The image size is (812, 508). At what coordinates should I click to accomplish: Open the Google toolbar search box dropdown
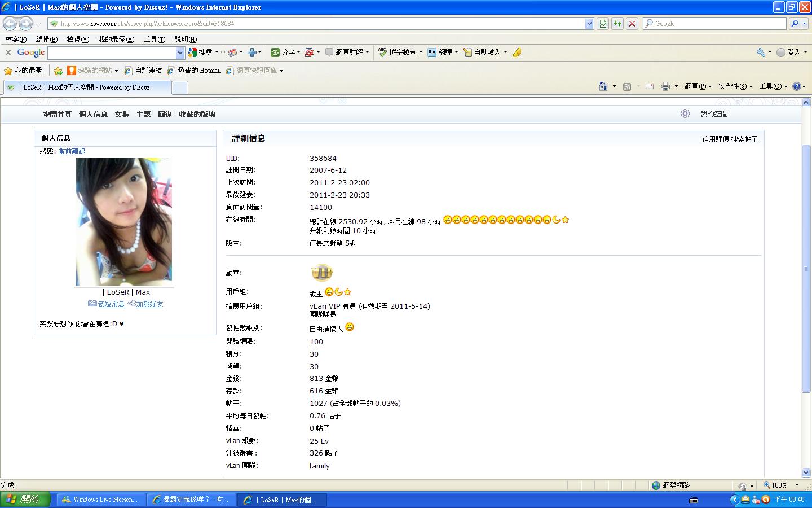pyautogui.click(x=180, y=52)
